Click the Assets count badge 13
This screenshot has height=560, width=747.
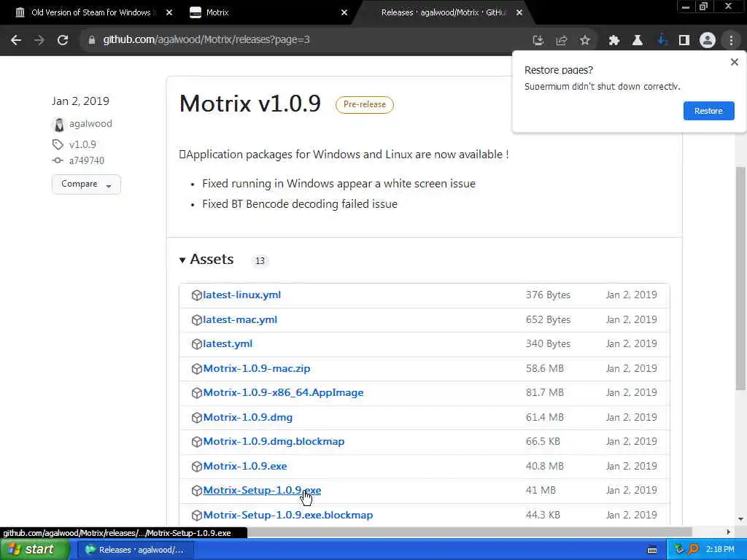coord(260,261)
